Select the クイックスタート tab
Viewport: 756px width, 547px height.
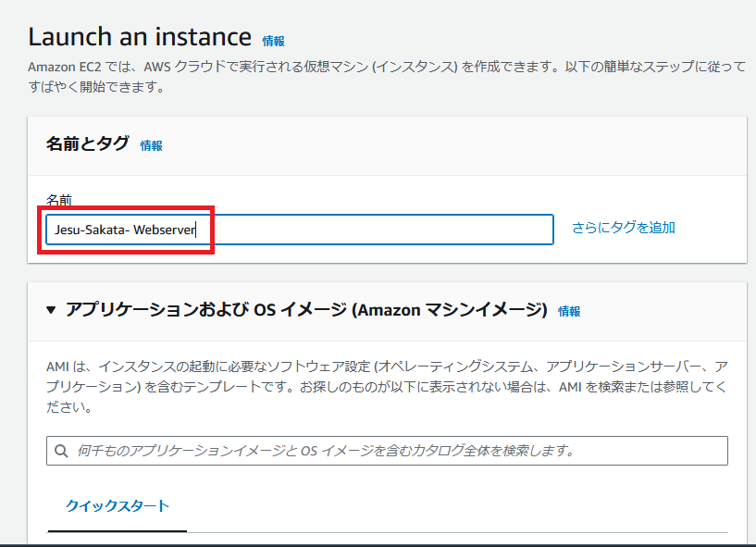pyautogui.click(x=118, y=505)
